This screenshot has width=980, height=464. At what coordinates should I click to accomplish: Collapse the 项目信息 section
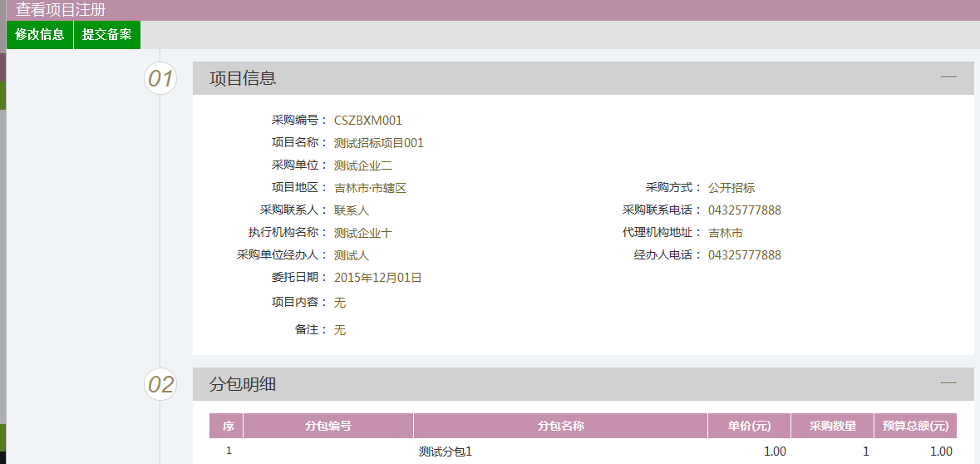click(x=948, y=77)
